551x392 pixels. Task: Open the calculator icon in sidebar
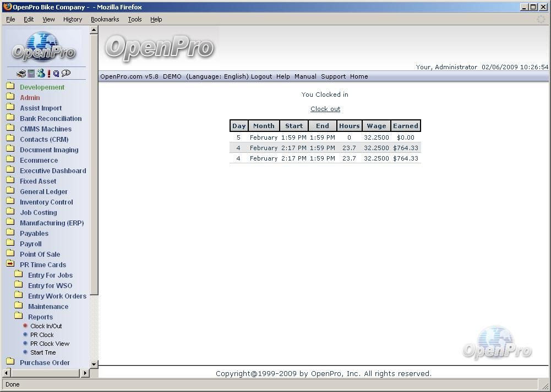31,74
